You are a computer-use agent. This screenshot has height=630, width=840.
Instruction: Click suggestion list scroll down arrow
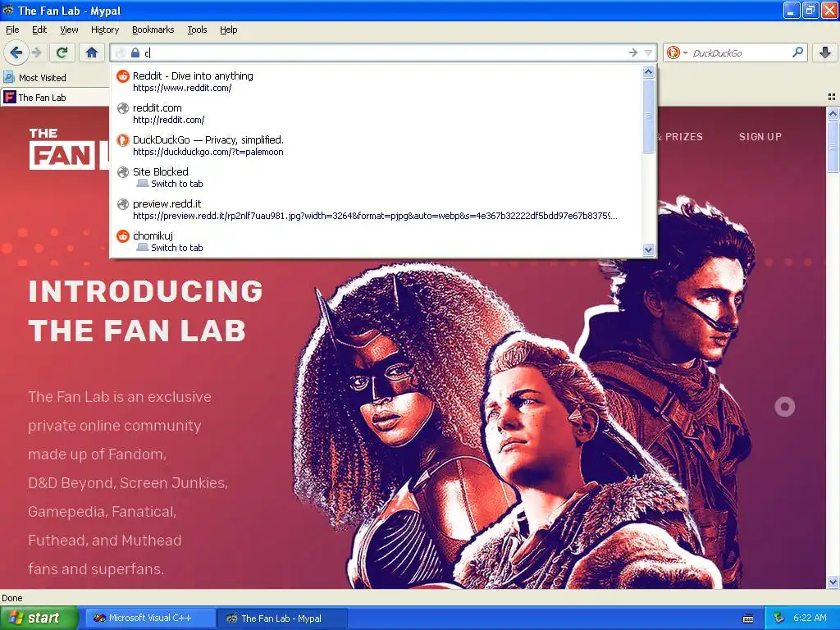pos(648,249)
